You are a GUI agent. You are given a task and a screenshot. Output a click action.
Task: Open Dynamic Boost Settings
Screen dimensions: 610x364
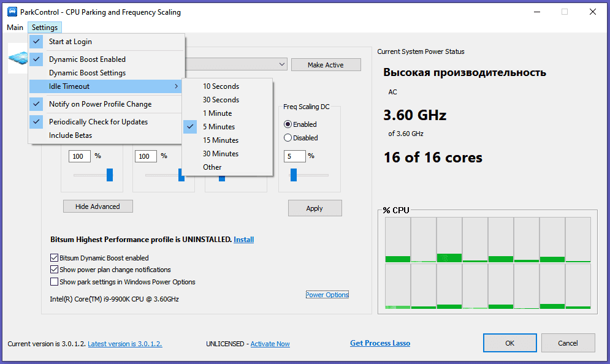(106, 73)
